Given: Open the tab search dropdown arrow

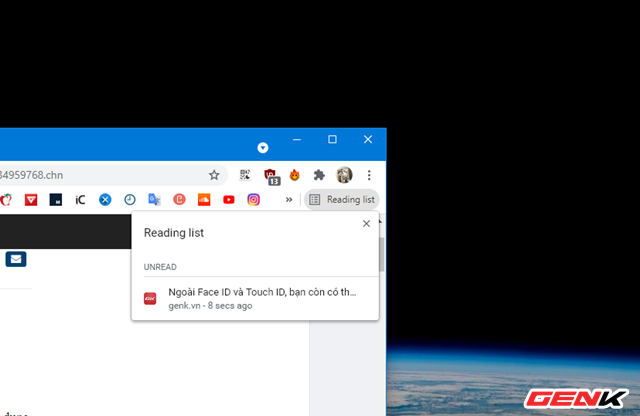Looking at the screenshot, I should 263,148.
